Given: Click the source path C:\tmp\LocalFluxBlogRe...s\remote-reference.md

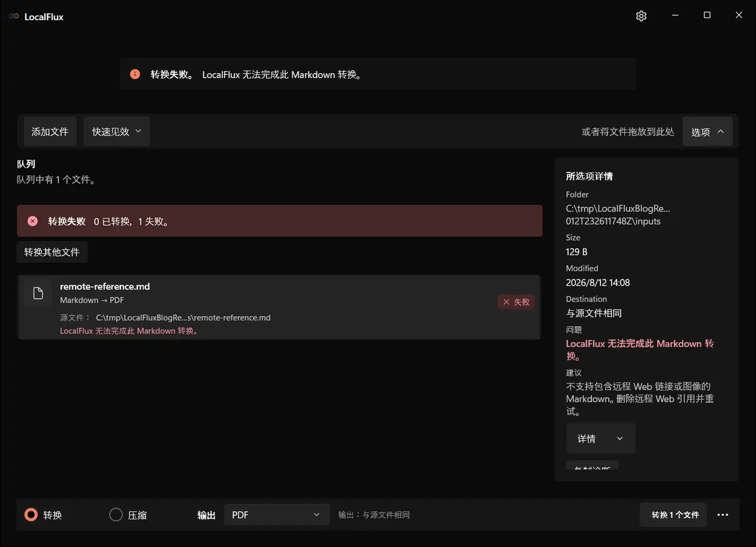Looking at the screenshot, I should pyautogui.click(x=183, y=318).
